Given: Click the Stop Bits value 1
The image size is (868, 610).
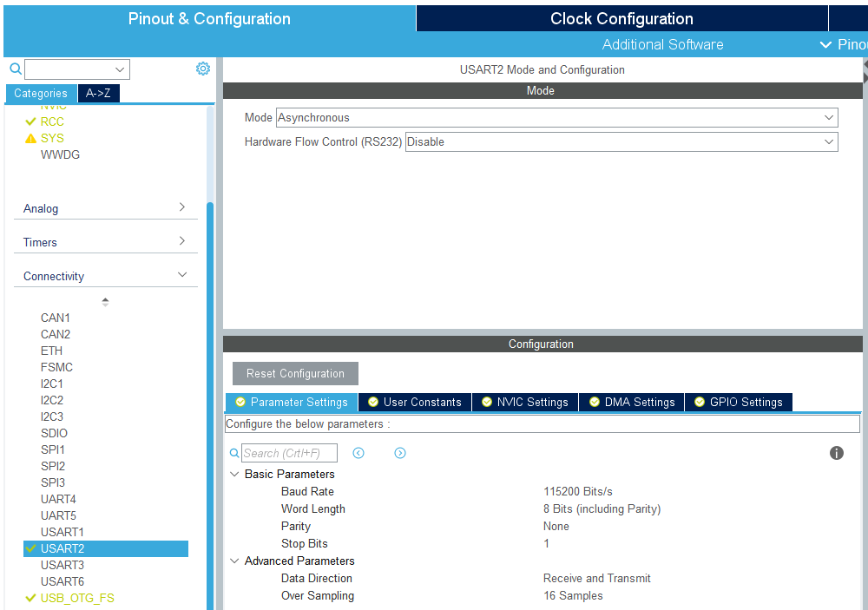Looking at the screenshot, I should click(x=546, y=543).
